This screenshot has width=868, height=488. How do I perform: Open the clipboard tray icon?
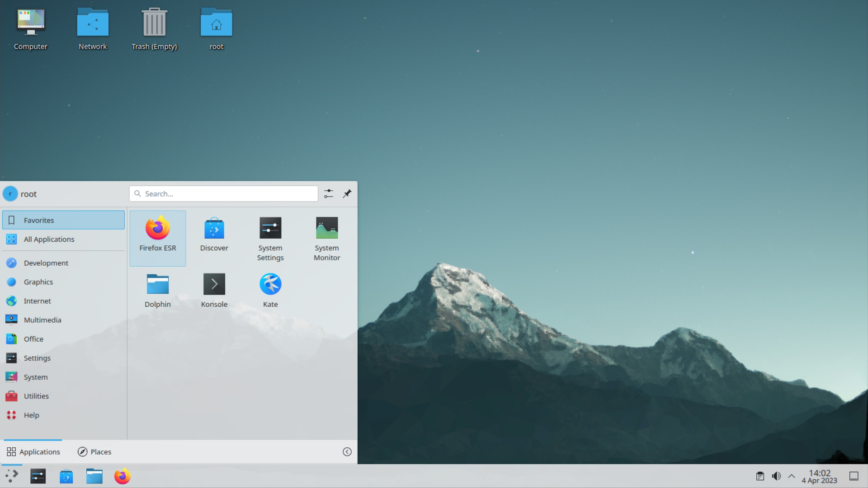[x=760, y=476]
